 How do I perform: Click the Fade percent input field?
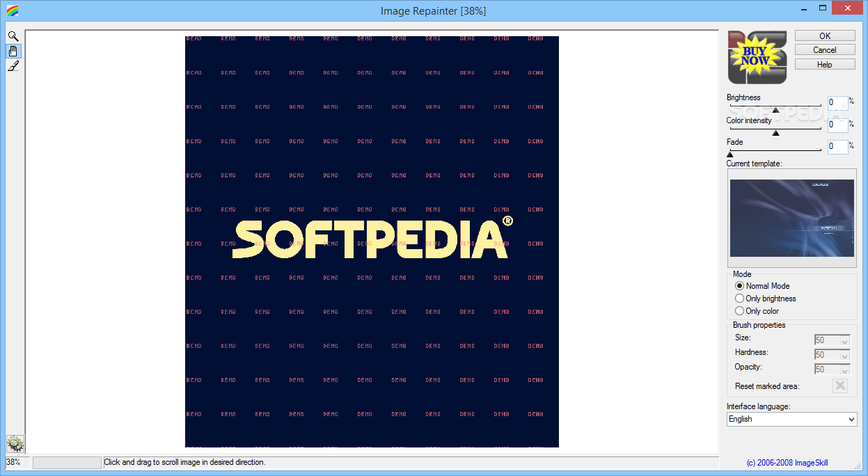click(x=837, y=147)
